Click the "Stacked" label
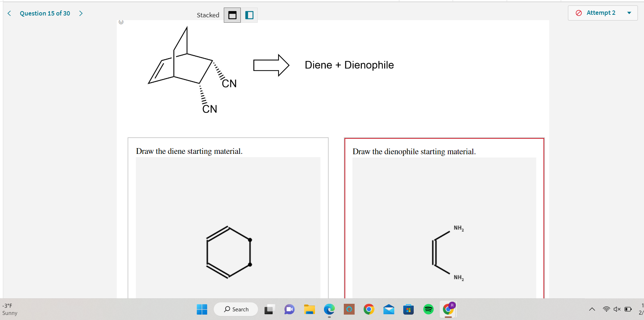 click(x=208, y=15)
